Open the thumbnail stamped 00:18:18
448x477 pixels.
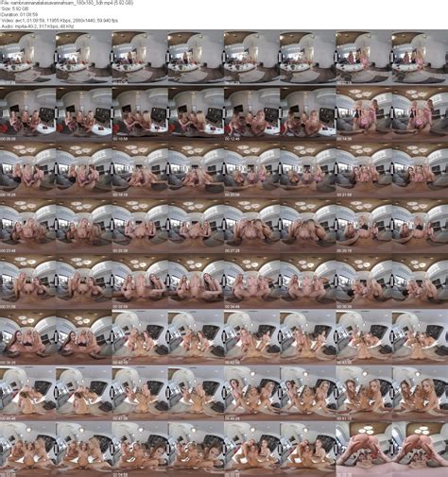(x=168, y=170)
